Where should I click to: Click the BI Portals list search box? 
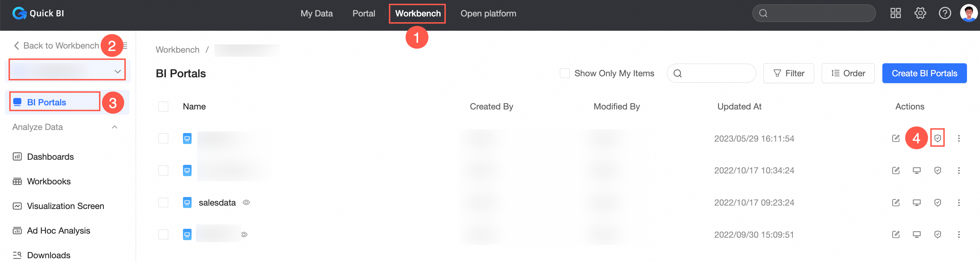pos(711,73)
